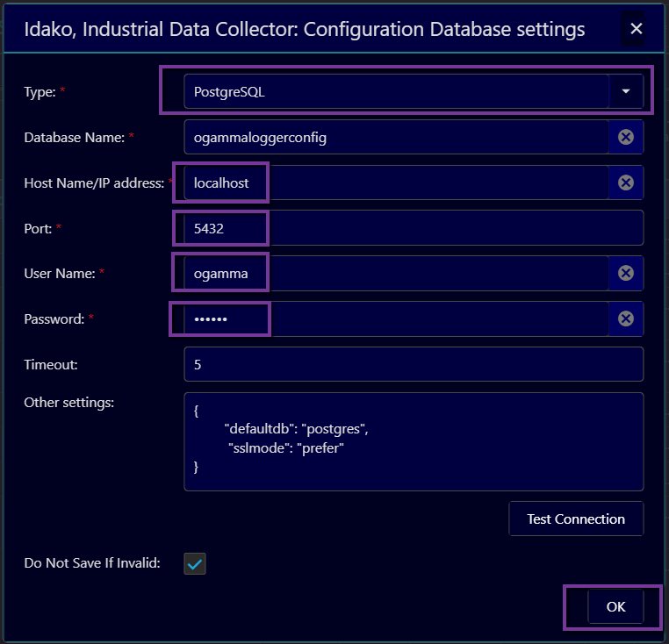Click the User Name field with ogamma
This screenshot has height=644, width=669.
395,273
